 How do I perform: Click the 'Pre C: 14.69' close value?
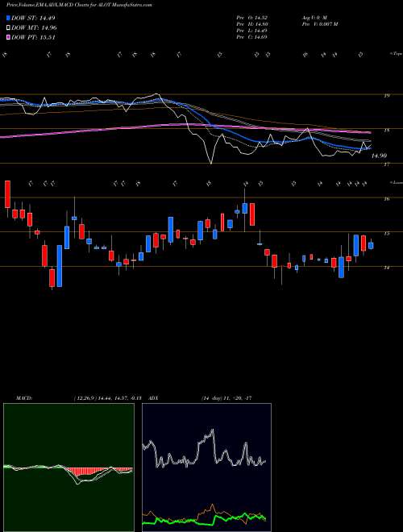point(253,36)
